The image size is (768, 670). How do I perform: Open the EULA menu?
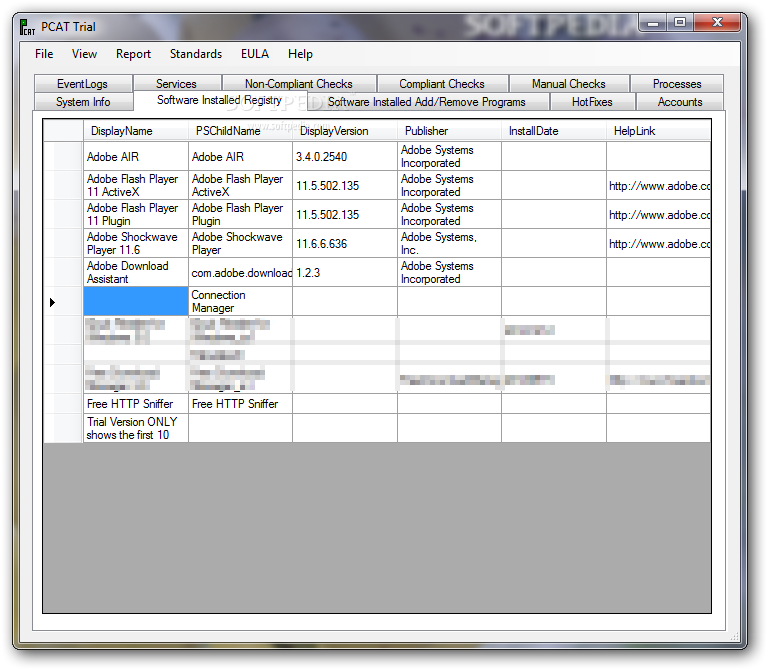(255, 54)
